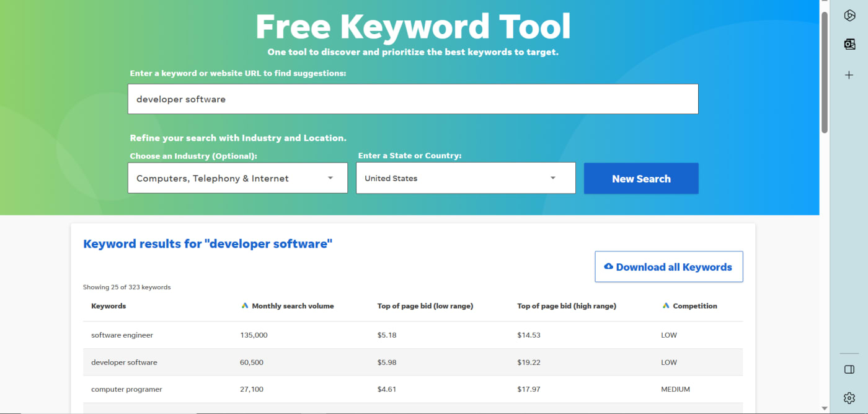Image resolution: width=868 pixels, height=414 pixels.
Task: Click the Industry dropdown arrow
Action: tap(330, 178)
